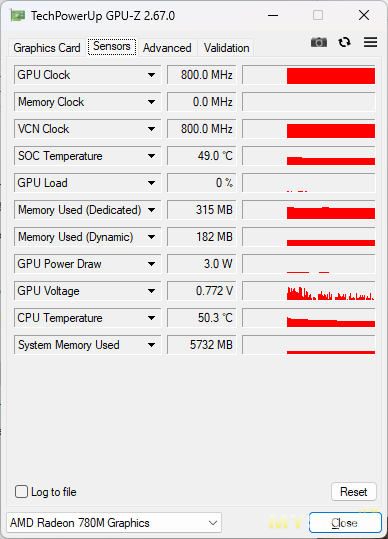This screenshot has width=388, height=539.
Task: Open the AMD Radeon 780M Graphics selector
Action: pyautogui.click(x=114, y=523)
